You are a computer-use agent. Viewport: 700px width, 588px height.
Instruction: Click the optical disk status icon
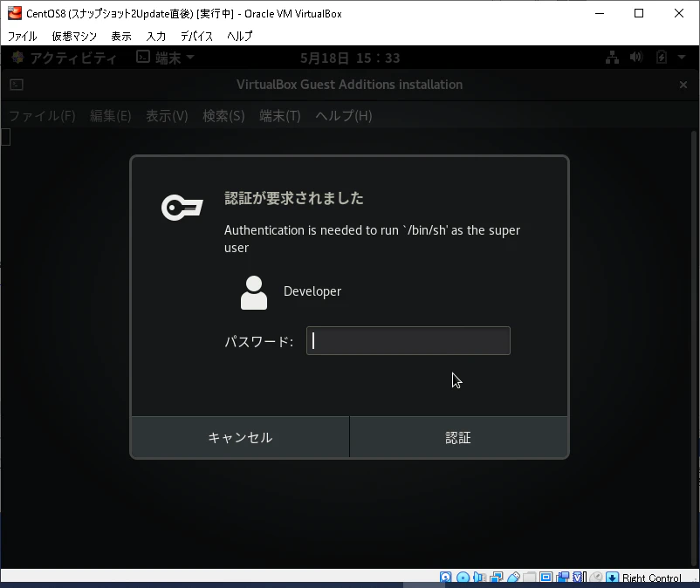tap(463, 578)
